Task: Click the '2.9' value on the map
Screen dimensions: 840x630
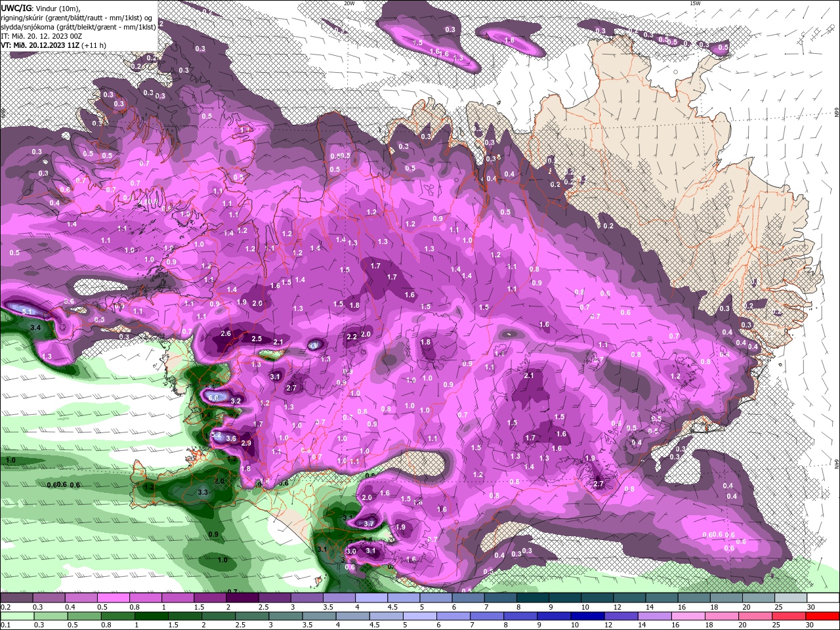Action: (x=247, y=444)
